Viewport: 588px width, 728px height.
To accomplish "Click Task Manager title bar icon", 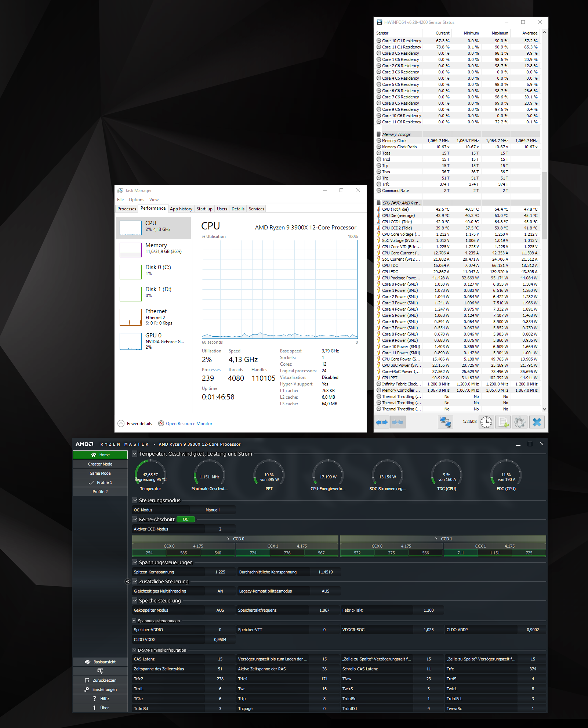I will 120,191.
